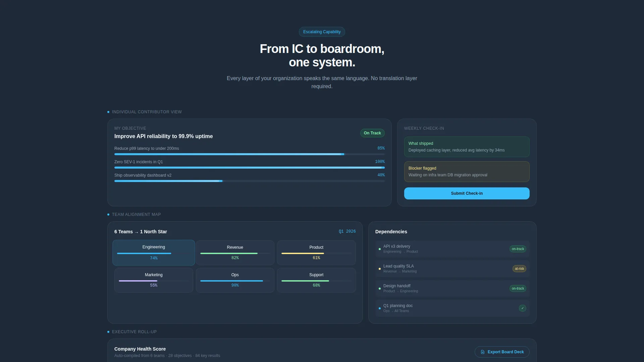The image size is (644, 362).
Task: Click the Blocker flagged check-in card
Action: pos(467,172)
